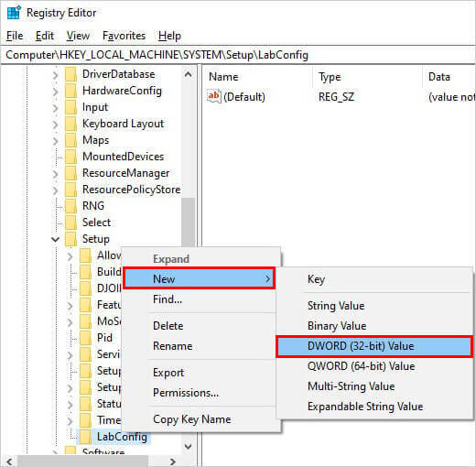
Task: Click the LabConfig folder icon
Action: pyautogui.click(x=85, y=437)
